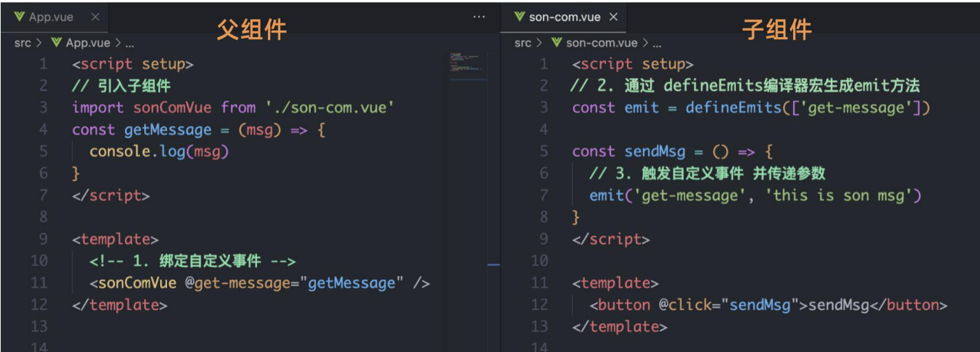This screenshot has height=352, width=980.
Task: Click the '"sendMsg"' attribute value on button
Action: point(759,305)
